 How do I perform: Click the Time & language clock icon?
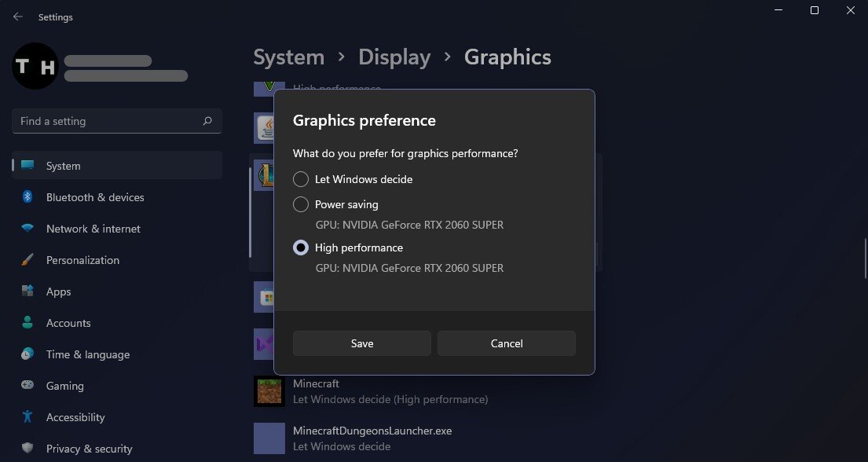[27, 354]
